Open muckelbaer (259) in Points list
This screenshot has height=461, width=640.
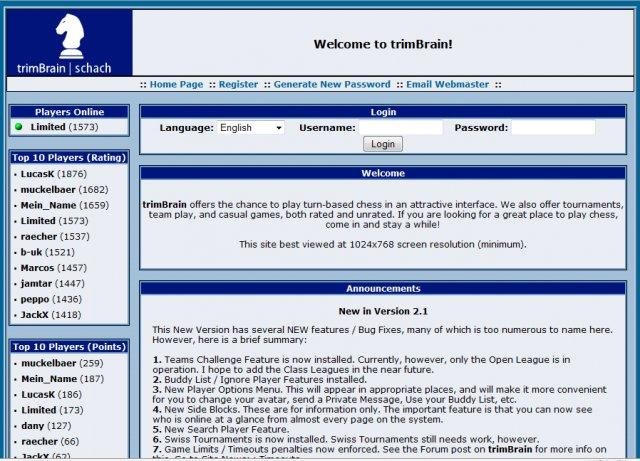[x=62, y=363]
